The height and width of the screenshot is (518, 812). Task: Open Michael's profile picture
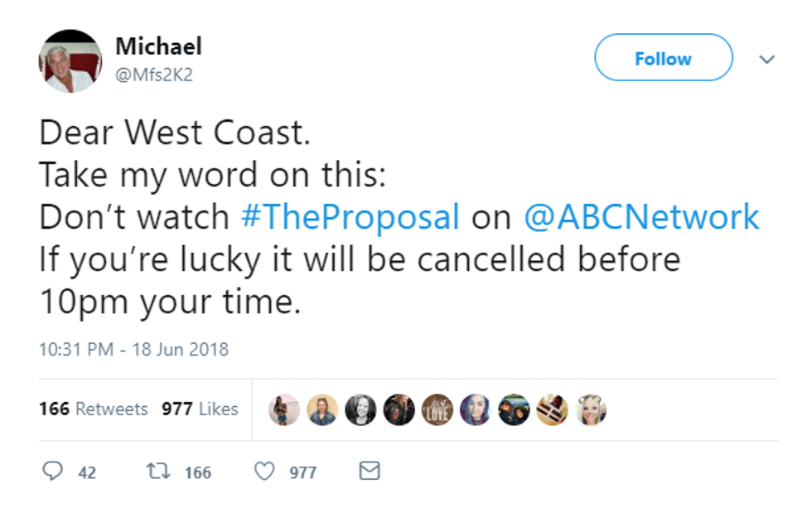click(x=70, y=61)
